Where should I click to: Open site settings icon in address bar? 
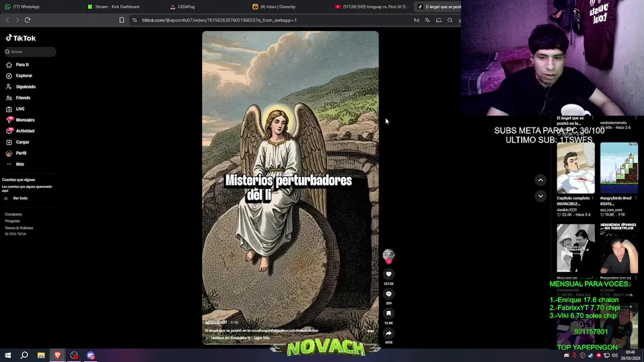pos(134,20)
